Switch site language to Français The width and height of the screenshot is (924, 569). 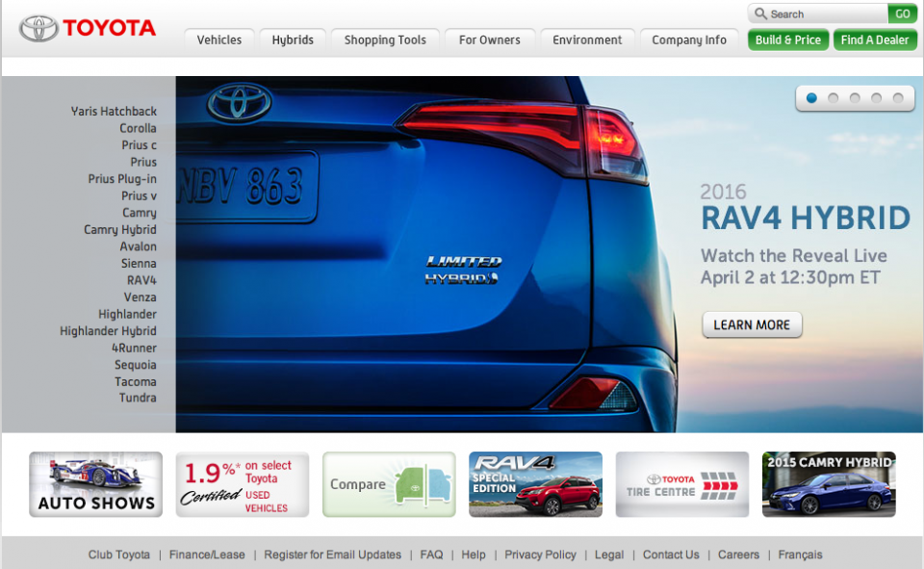pyautogui.click(x=800, y=555)
